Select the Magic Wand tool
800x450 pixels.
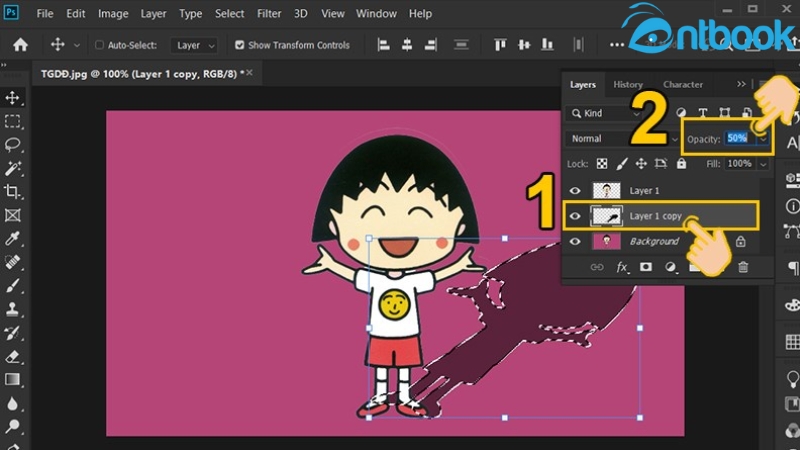[12, 168]
